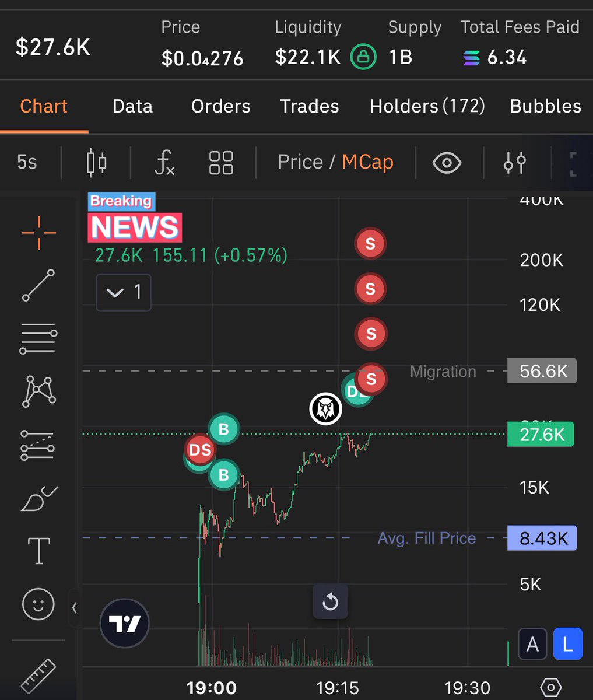Viewport: 593px width, 700px height.
Task: Open the emoji icons tool
Action: coord(38,604)
